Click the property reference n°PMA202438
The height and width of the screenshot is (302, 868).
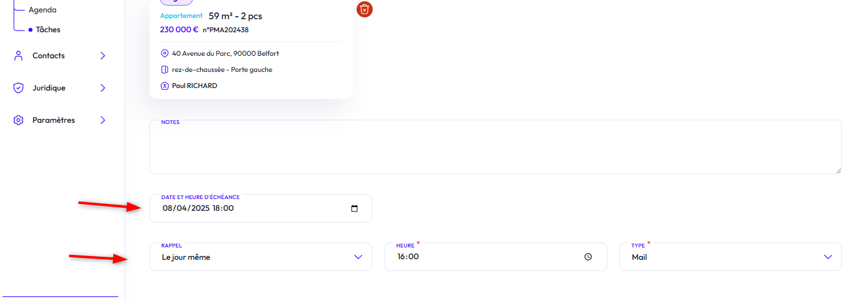tap(225, 29)
